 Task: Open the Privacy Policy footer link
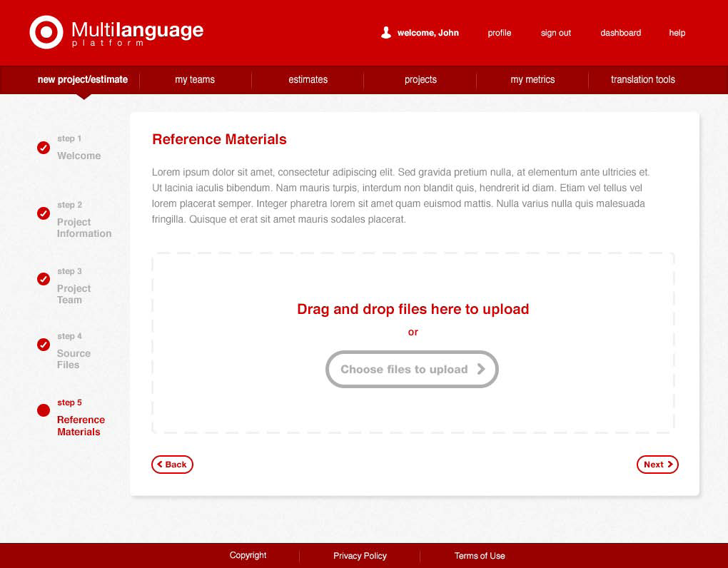[x=360, y=555]
